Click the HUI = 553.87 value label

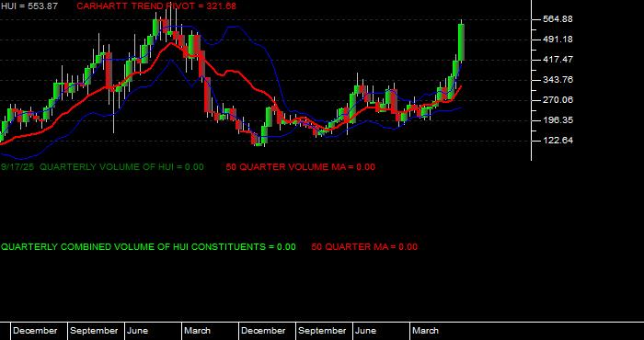click(x=29, y=6)
